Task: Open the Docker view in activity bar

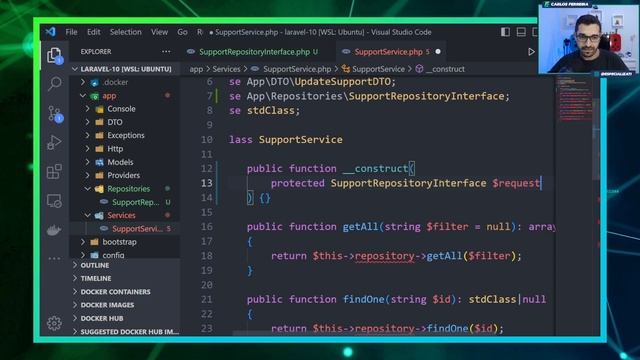Action: click(54, 230)
